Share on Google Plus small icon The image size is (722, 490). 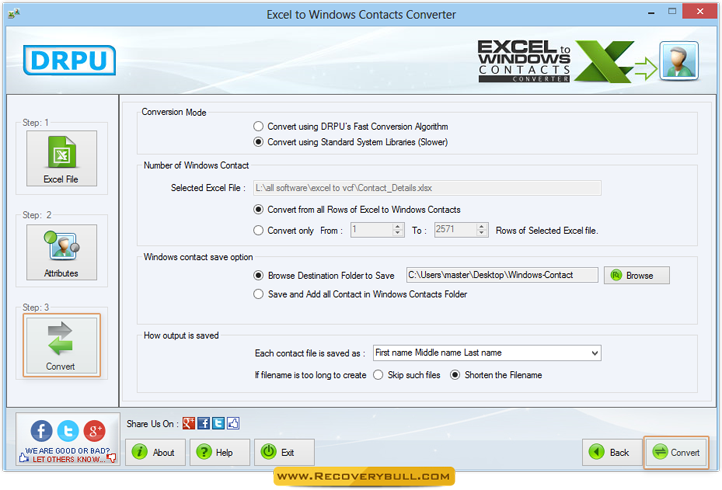[x=188, y=423]
